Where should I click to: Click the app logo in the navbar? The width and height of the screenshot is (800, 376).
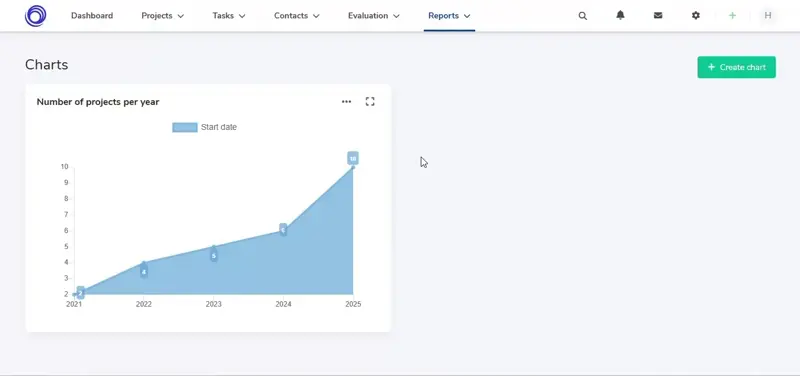[35, 16]
